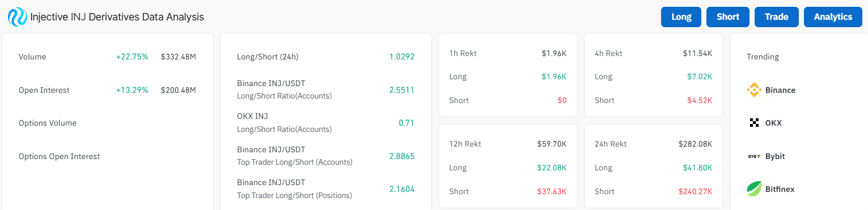Click the Bybit logo icon in Trending
The image size is (868, 210).
click(754, 156)
